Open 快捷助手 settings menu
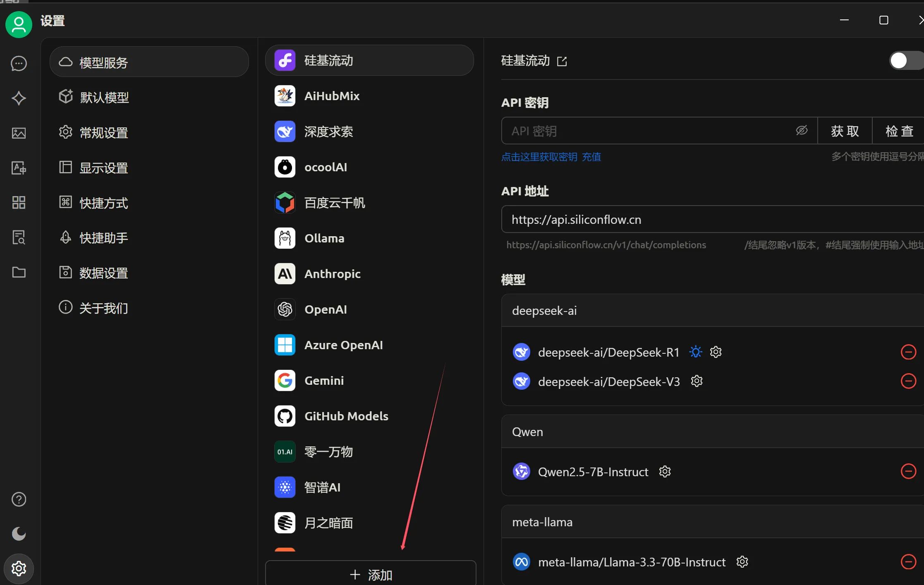The width and height of the screenshot is (924, 585). [x=149, y=237]
